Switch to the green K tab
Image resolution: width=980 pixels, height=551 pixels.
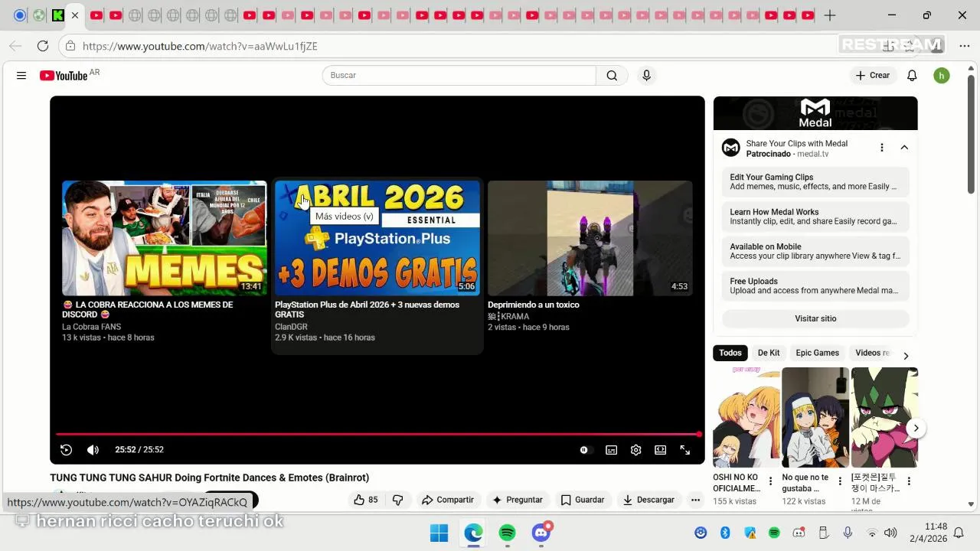click(x=57, y=15)
